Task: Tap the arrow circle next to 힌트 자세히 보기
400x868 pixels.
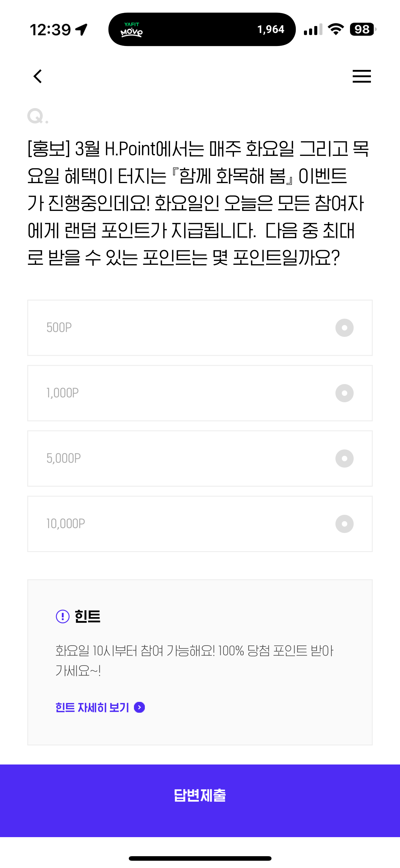Action: coord(139,707)
